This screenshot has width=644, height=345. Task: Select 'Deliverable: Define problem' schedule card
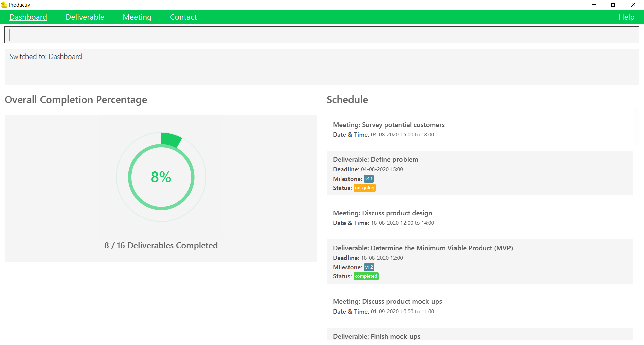[480, 173]
